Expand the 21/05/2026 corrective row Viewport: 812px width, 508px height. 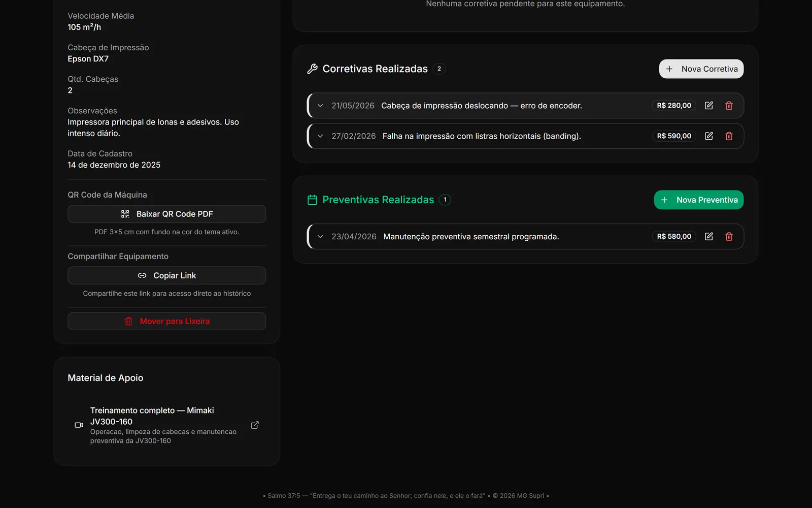(x=320, y=106)
